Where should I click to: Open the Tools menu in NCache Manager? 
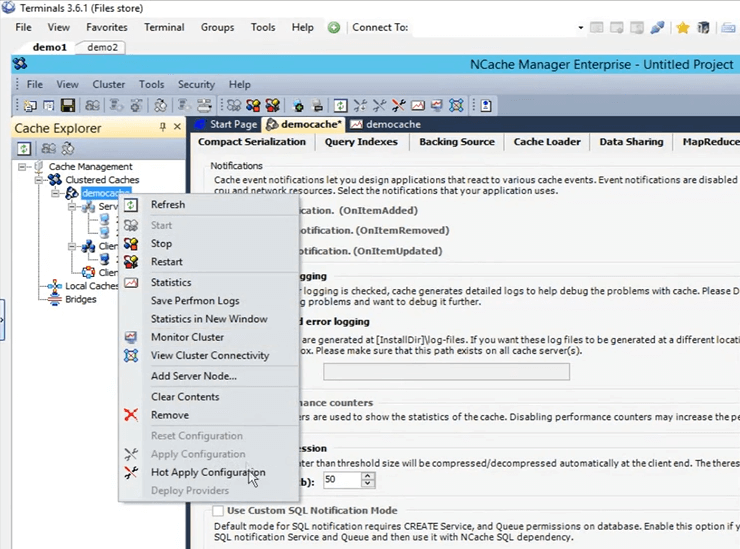(151, 84)
